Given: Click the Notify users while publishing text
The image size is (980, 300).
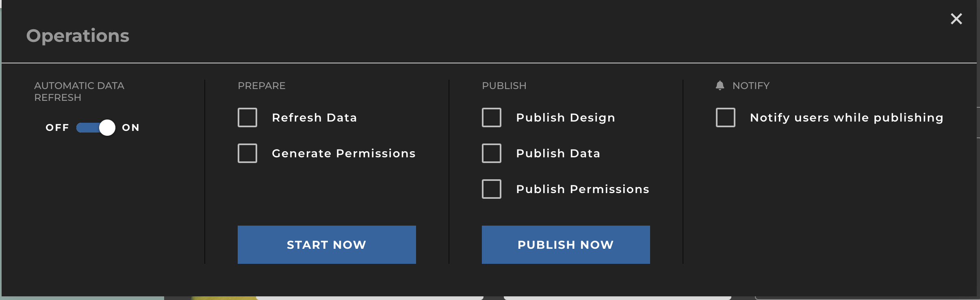Looking at the screenshot, I should pos(846,117).
